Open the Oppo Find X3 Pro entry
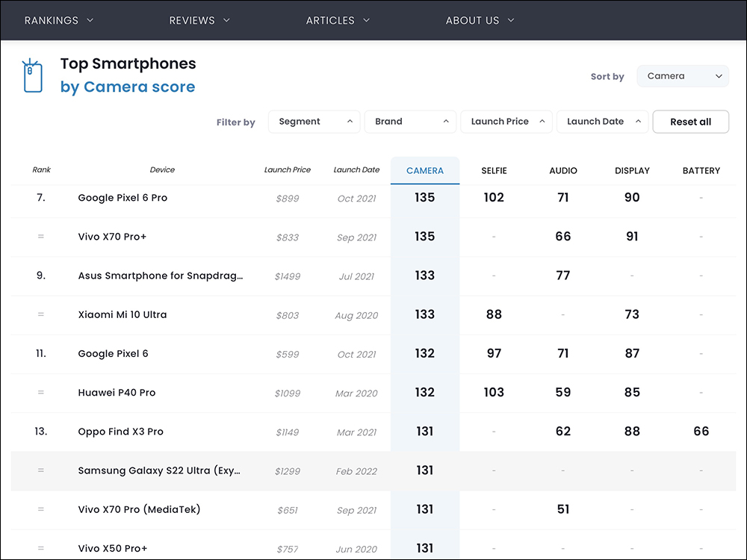747x560 pixels. point(120,432)
